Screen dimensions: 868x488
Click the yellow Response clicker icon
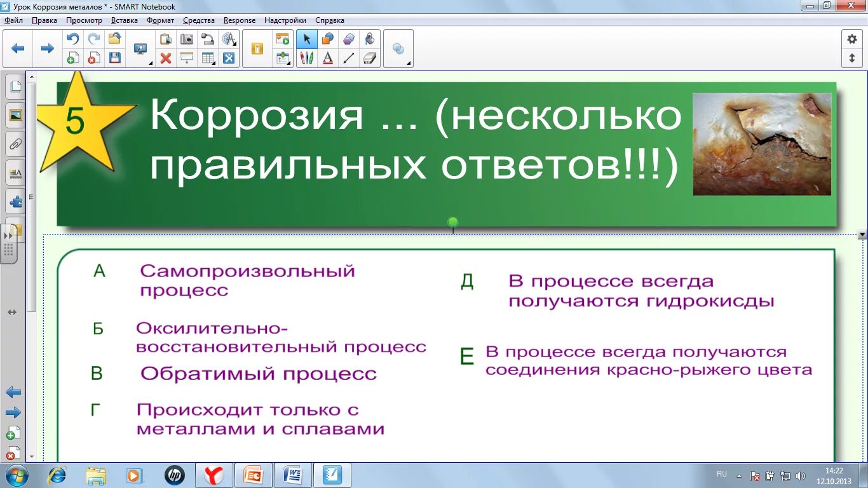coord(257,48)
